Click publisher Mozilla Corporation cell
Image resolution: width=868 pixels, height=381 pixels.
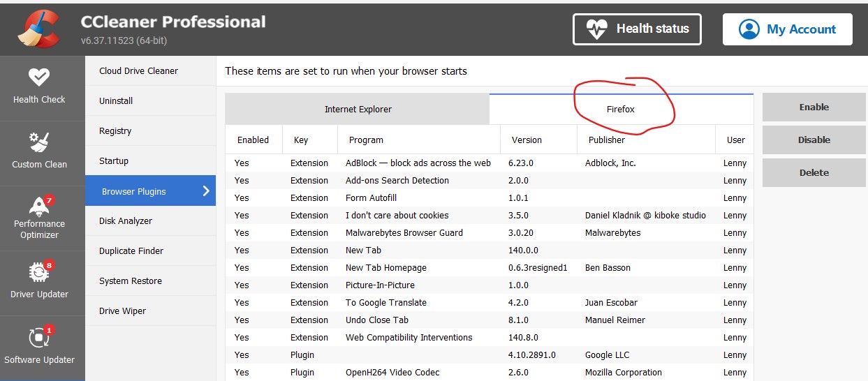624,373
